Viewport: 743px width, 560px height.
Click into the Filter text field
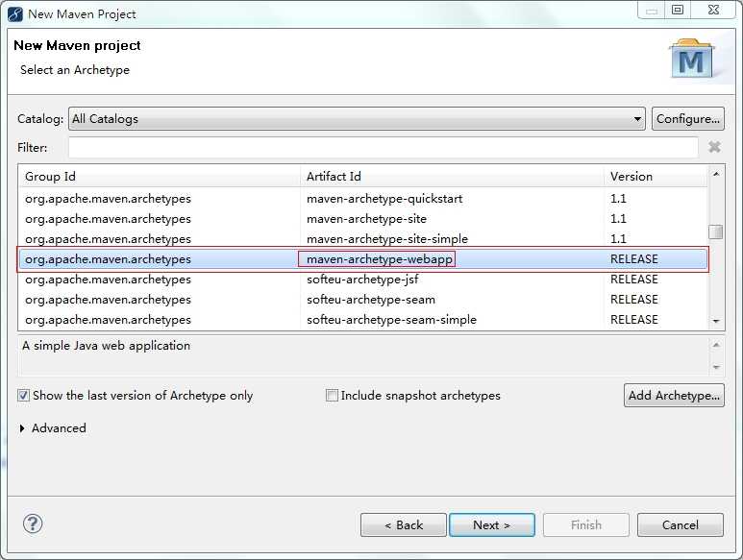coord(383,147)
